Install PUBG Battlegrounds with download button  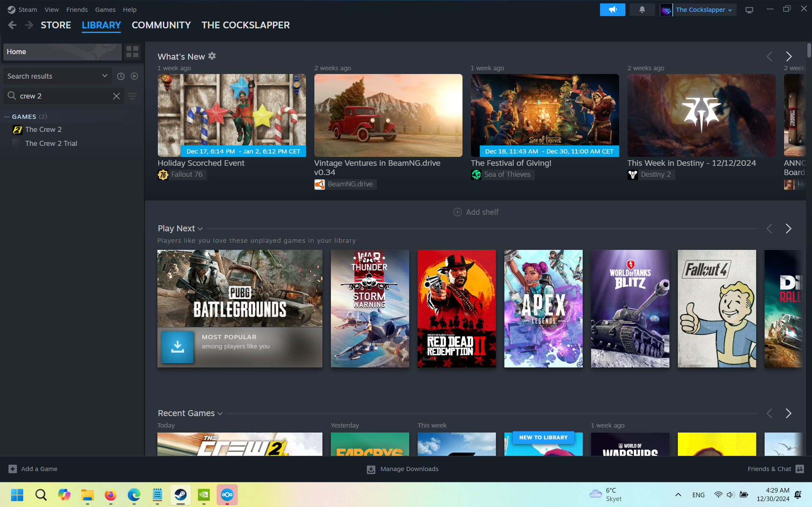[177, 347]
